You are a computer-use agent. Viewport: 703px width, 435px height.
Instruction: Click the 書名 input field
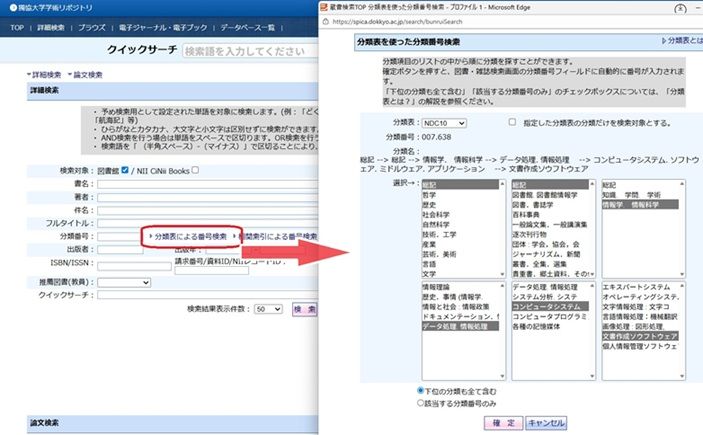(x=208, y=184)
